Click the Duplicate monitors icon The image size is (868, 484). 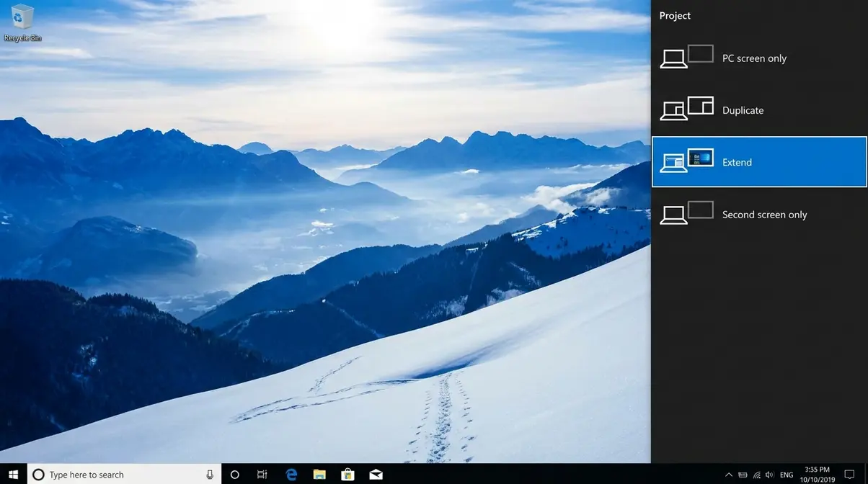687,109
